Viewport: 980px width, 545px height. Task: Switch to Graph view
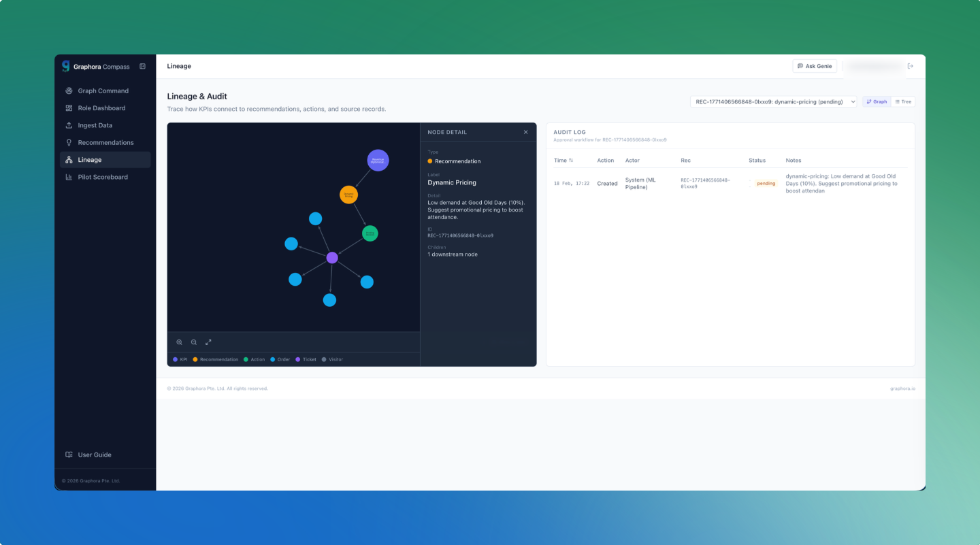click(877, 101)
